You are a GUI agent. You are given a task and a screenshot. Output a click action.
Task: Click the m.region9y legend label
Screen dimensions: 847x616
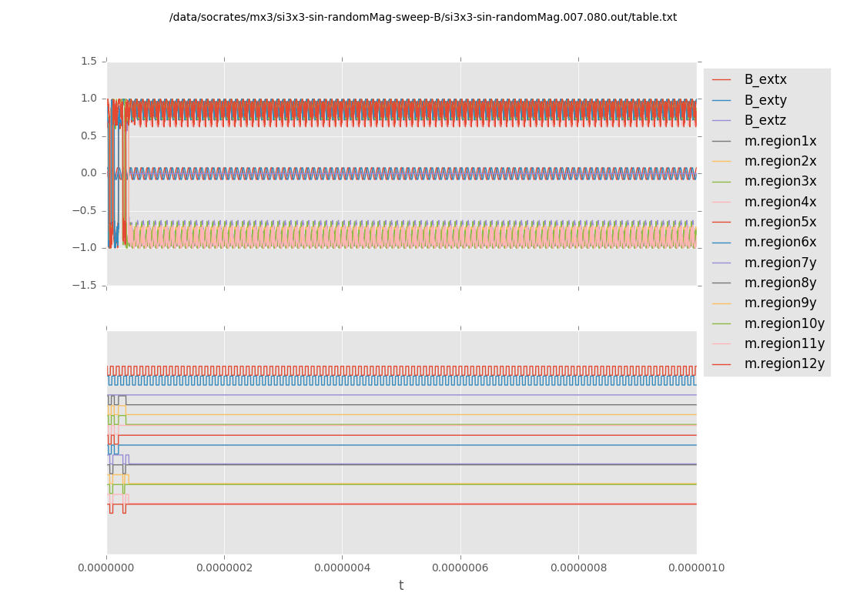coord(780,303)
